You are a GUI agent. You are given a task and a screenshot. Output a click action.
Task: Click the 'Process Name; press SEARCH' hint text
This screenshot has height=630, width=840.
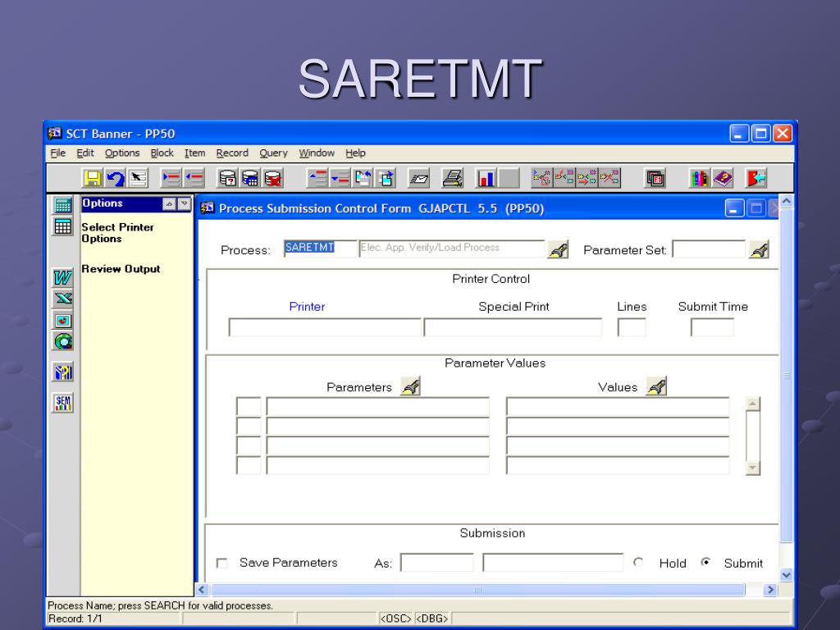click(160, 606)
